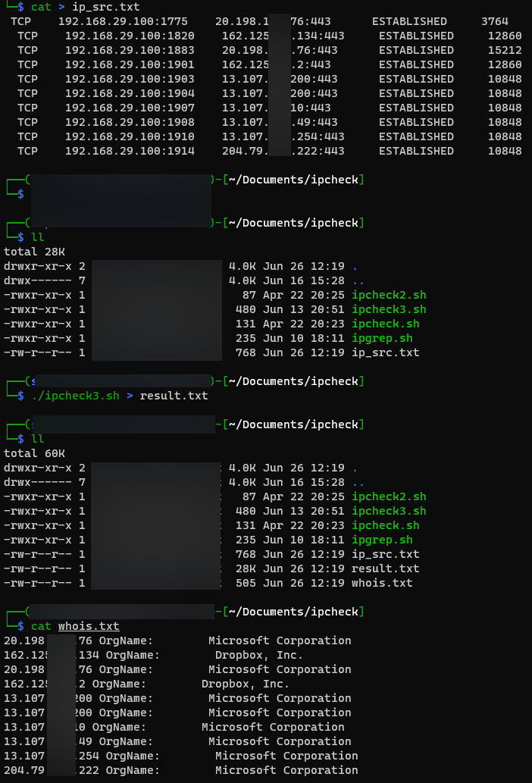532x783 pixels.
Task: Select local address 192.168.29.100:1910
Action: coord(130,137)
